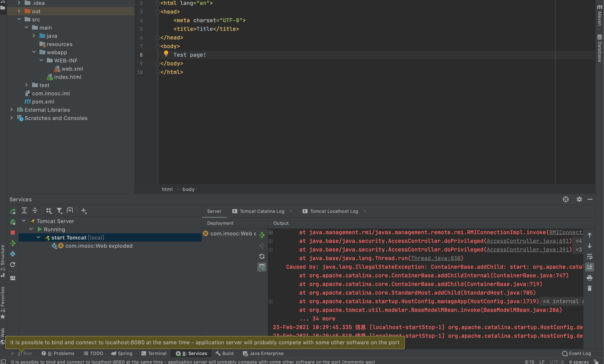This screenshot has width=604, height=364.
Task: Click Collapse All icon in Services toolbar
Action: click(35, 210)
